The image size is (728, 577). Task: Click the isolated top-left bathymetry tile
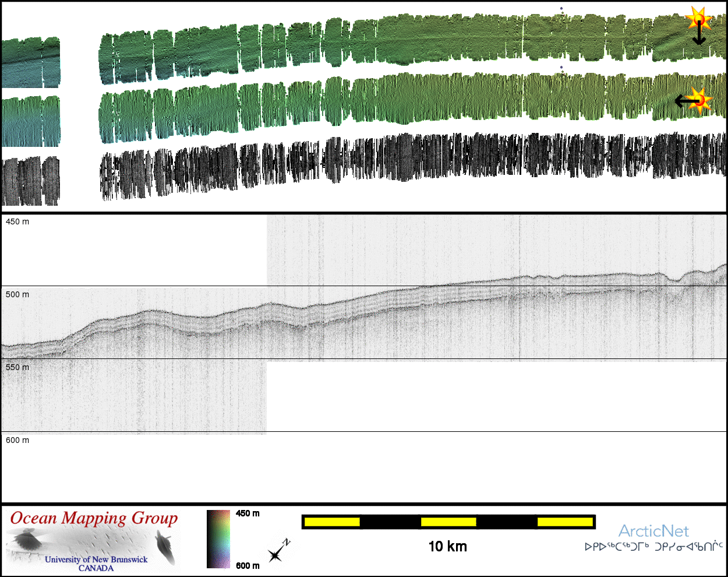[x=30, y=62]
